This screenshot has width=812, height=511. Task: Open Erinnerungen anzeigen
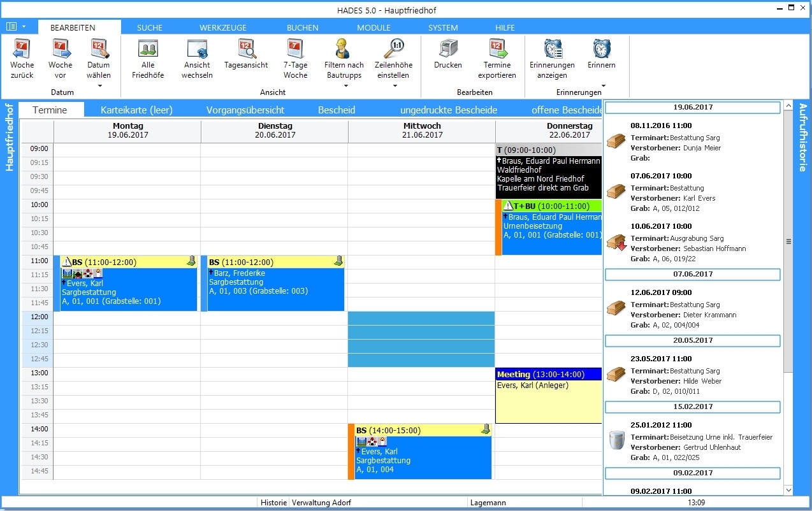click(552, 59)
